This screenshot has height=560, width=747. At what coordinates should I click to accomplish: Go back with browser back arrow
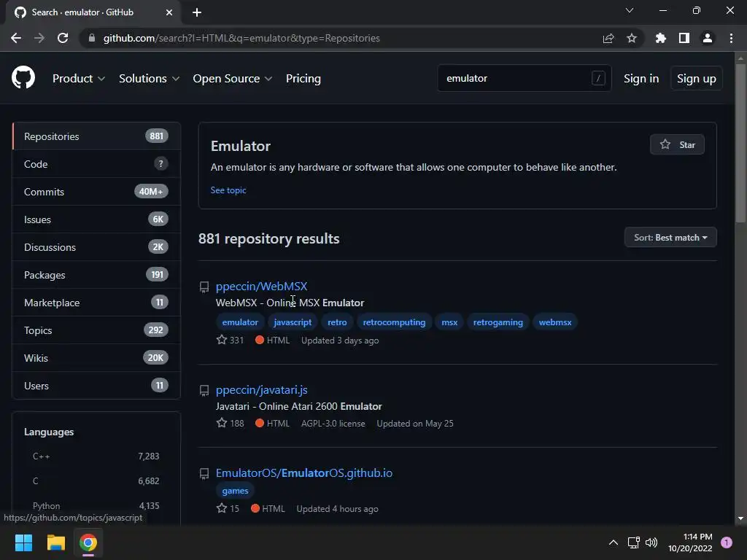pos(16,38)
